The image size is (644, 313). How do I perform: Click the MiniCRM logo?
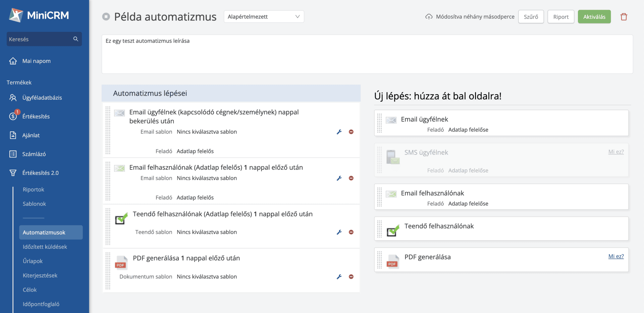click(39, 15)
